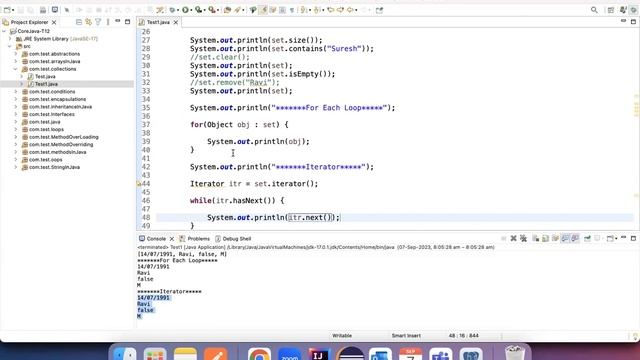Click 'Writable' in the status bar
The image size is (640, 360).
[x=342, y=336]
